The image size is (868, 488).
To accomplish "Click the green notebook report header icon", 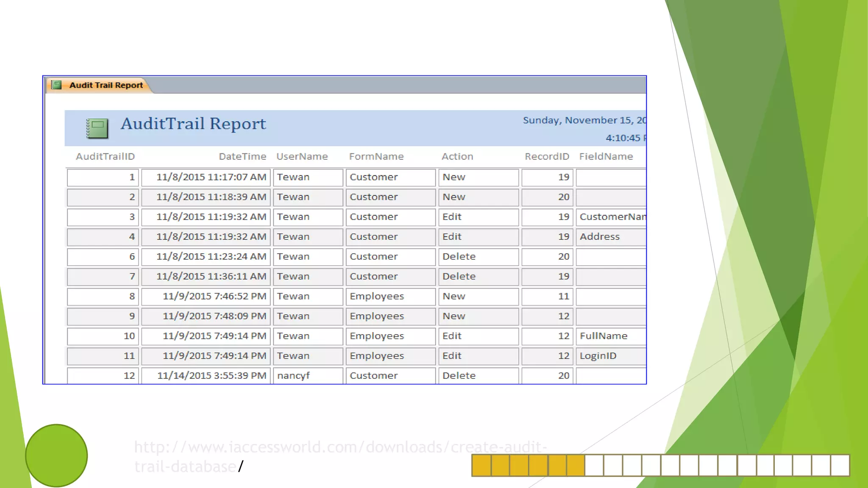I will click(97, 128).
